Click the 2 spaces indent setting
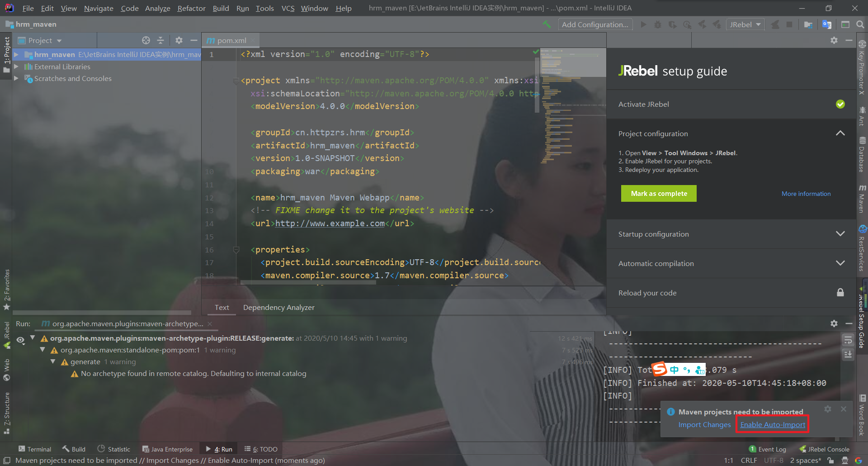868x466 pixels. [x=806, y=461]
